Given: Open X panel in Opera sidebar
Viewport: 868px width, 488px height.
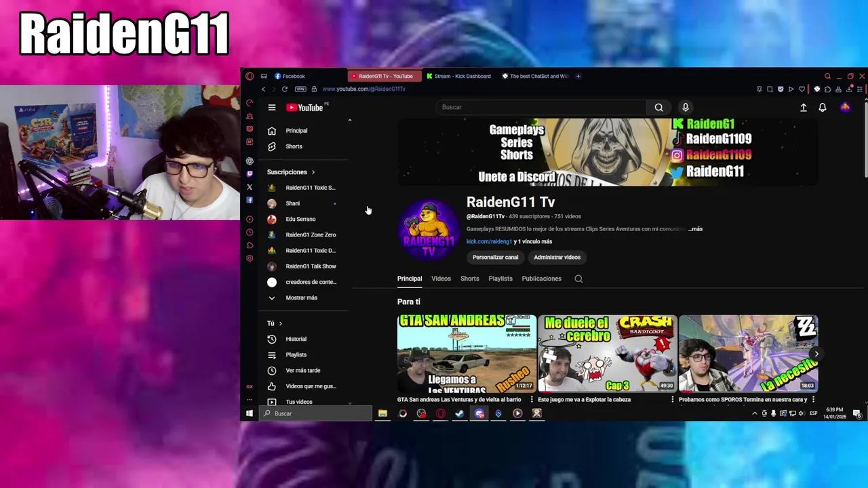Looking at the screenshot, I should (250, 187).
